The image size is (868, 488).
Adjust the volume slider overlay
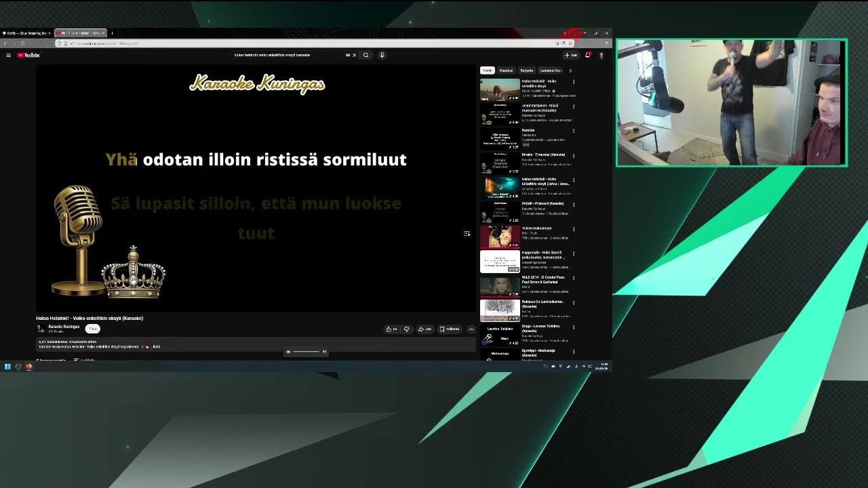coord(306,352)
